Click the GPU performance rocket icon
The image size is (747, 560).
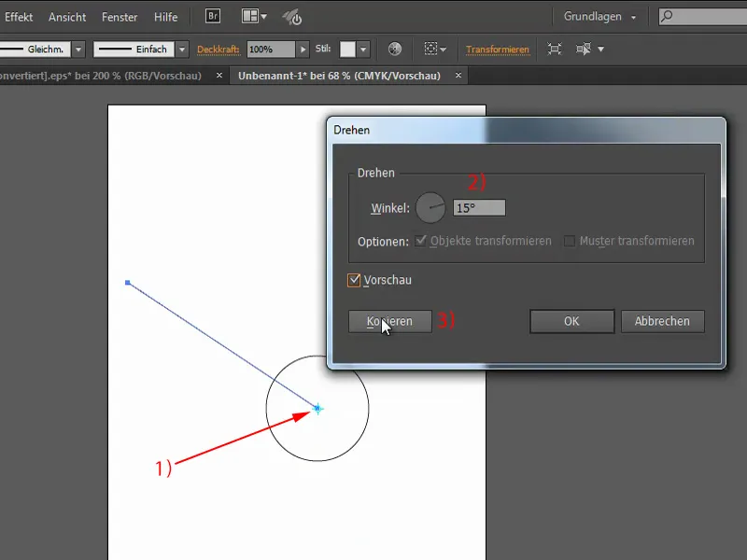(x=292, y=17)
